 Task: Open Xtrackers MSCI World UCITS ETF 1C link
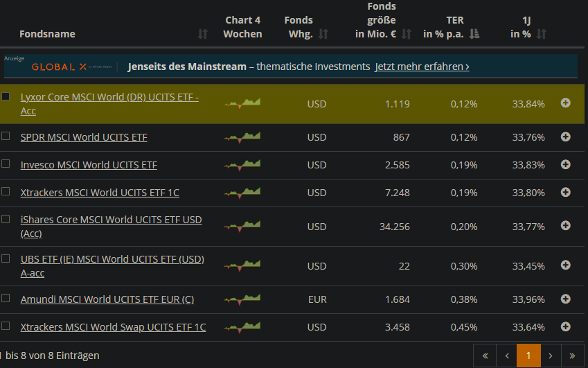click(100, 193)
